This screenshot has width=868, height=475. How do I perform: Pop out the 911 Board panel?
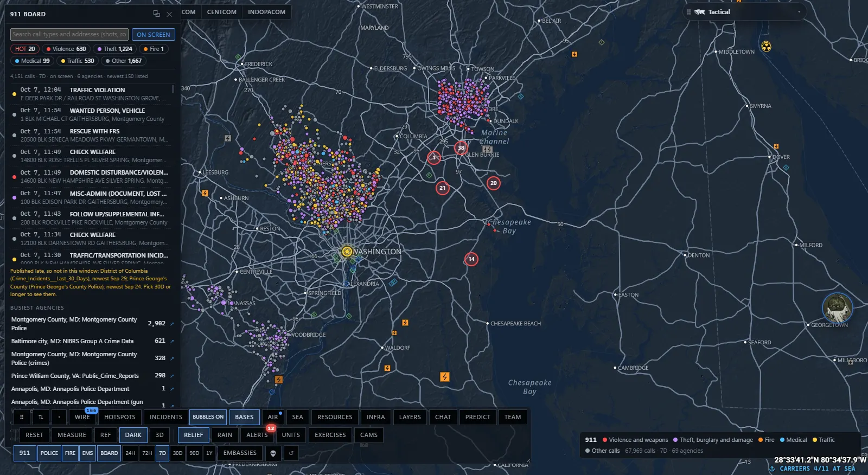(x=156, y=14)
